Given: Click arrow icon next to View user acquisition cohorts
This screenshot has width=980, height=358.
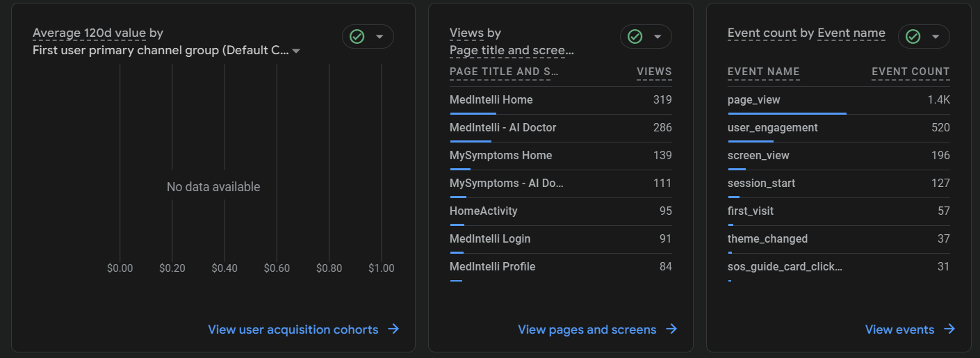Looking at the screenshot, I should click(x=393, y=329).
